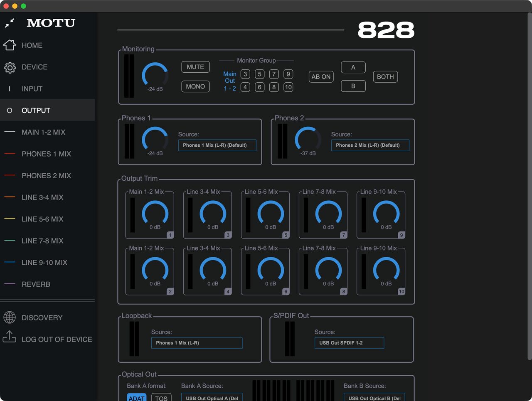
Task: Toggle Monitor Group output 4
Action: coord(245,87)
